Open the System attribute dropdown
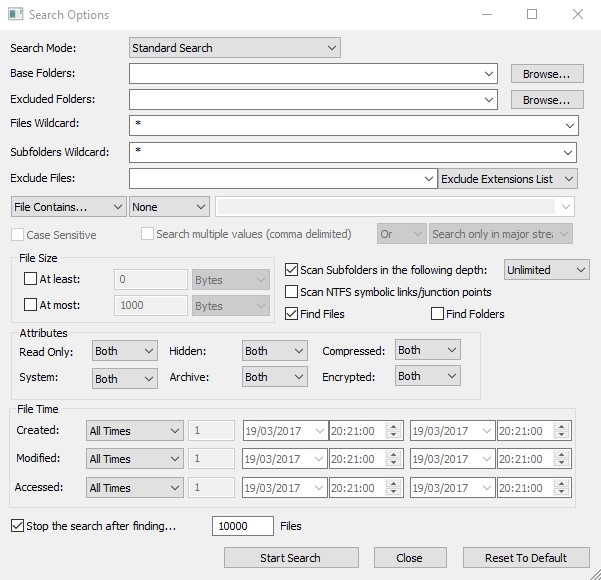The width and height of the screenshot is (601, 580). [125, 379]
